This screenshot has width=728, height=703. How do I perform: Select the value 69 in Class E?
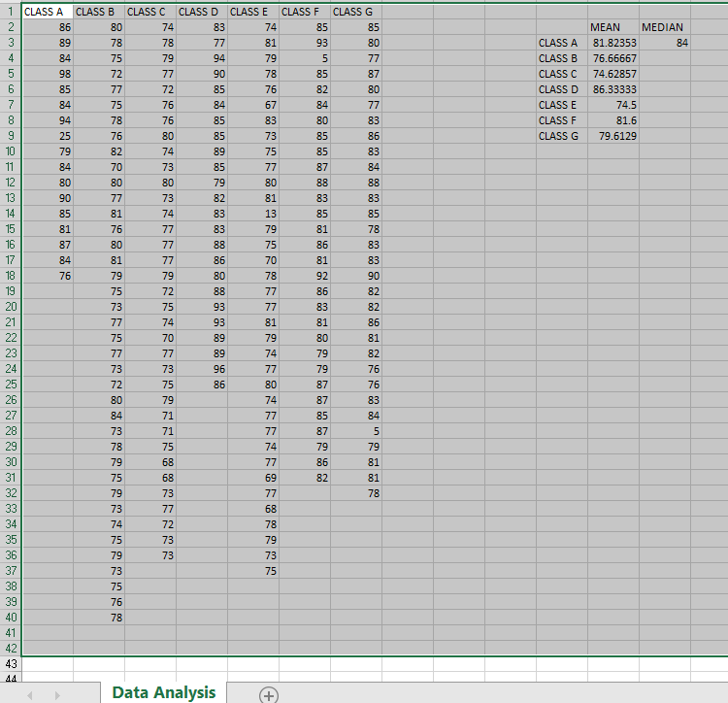pyautogui.click(x=253, y=478)
